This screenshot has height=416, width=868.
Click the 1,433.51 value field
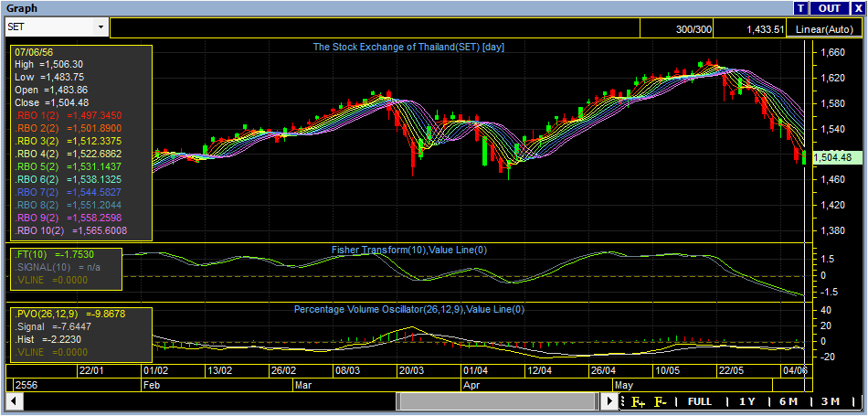point(749,27)
